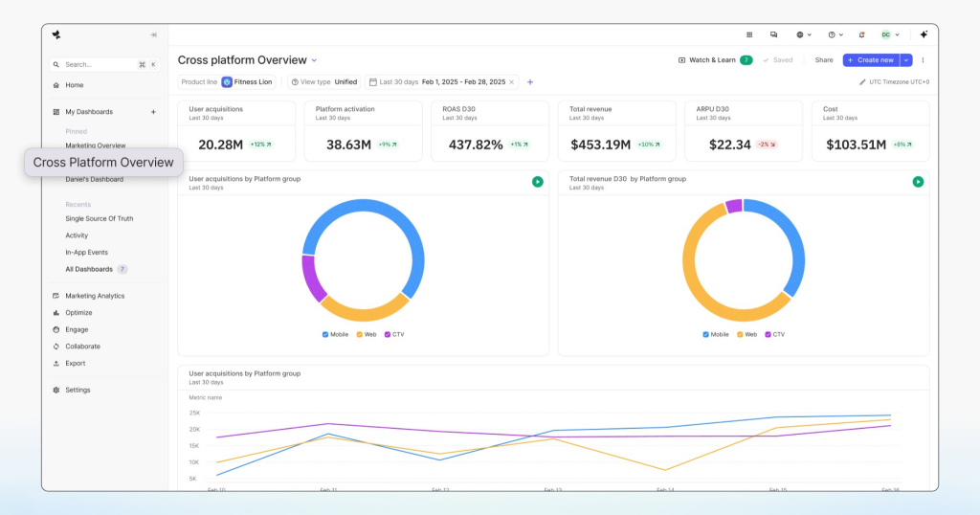Viewport: 980px width, 515px height.
Task: Open the AI sparkle assistant icon
Action: point(924,35)
